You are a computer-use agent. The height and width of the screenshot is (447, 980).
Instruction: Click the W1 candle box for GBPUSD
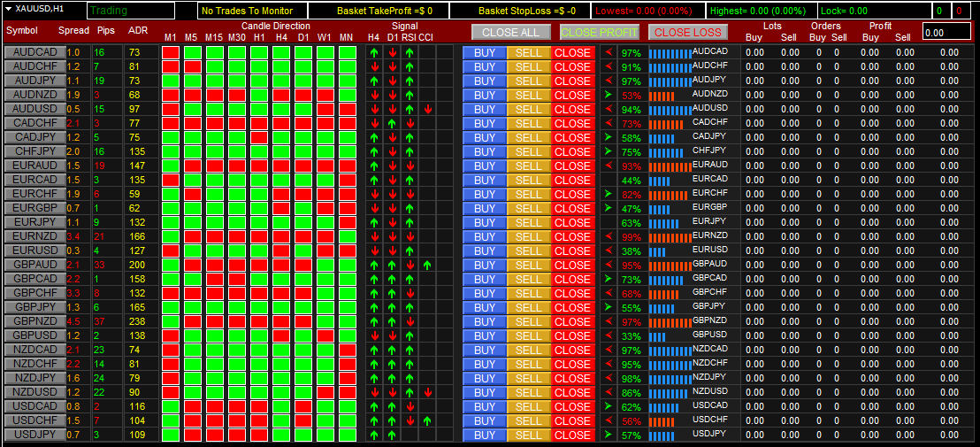(325, 335)
